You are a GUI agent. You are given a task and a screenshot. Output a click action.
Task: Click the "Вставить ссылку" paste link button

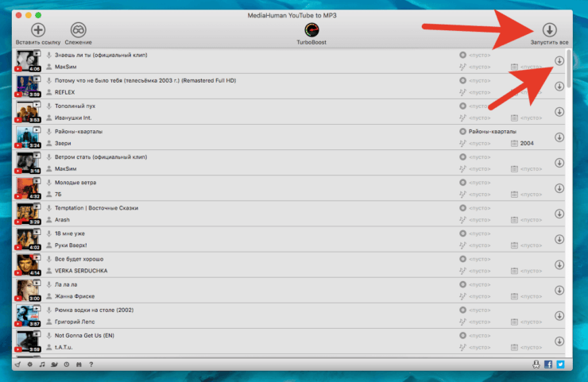(x=37, y=33)
